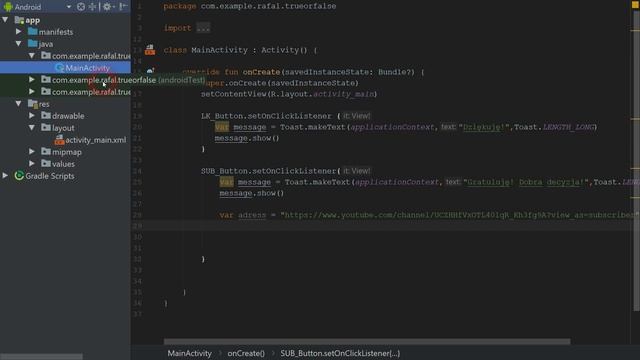Expand the values folder
The height and width of the screenshot is (360, 640).
[31, 164]
